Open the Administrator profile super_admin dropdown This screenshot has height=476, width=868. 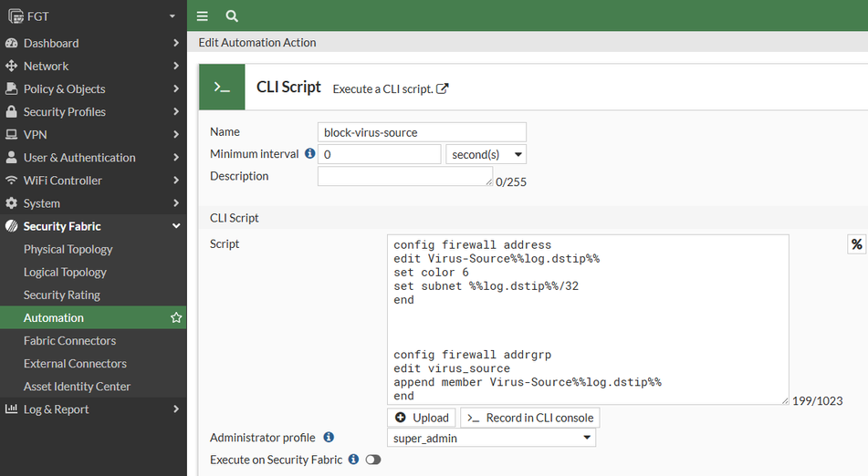491,439
